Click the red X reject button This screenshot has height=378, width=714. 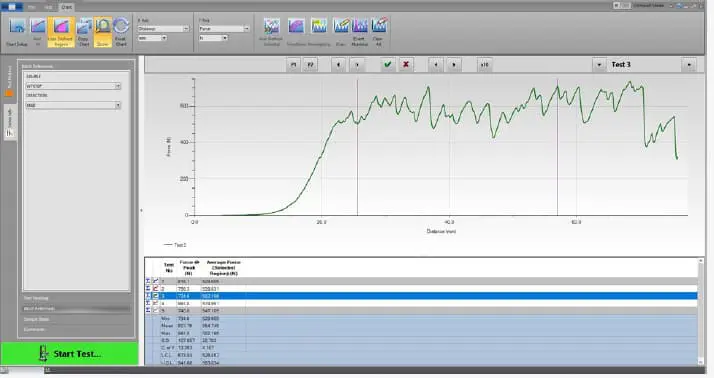coord(406,65)
